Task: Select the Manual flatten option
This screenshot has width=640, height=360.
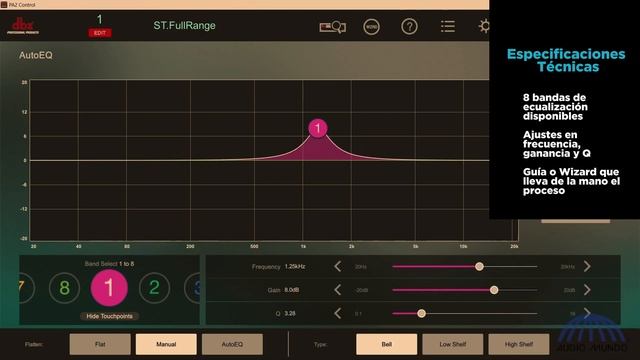Action: pos(166,344)
